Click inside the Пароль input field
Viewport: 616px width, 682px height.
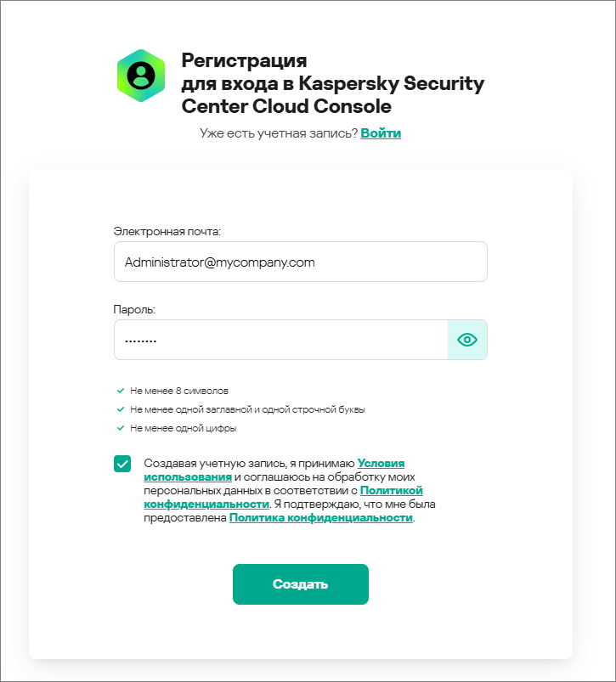click(280, 340)
